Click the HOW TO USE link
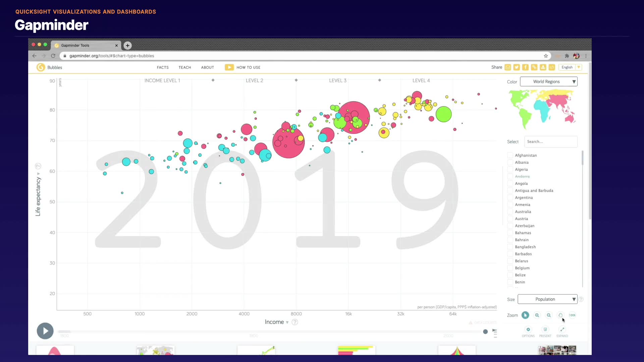The image size is (644, 362). (248, 67)
